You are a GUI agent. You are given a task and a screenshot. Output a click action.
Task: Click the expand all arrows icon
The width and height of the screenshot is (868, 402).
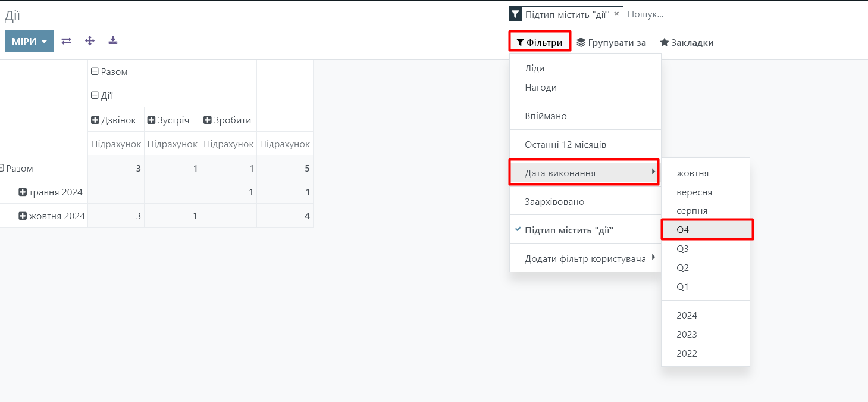(90, 41)
